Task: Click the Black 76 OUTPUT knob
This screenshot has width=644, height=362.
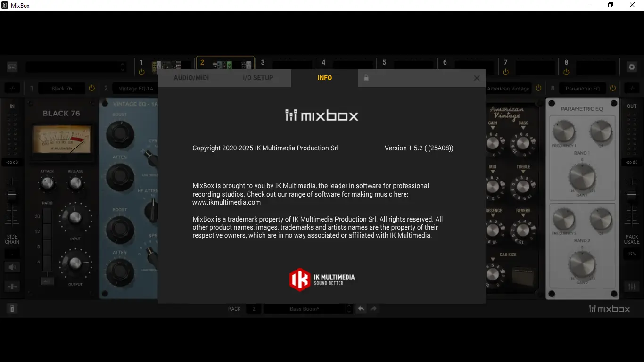Action: (75, 263)
